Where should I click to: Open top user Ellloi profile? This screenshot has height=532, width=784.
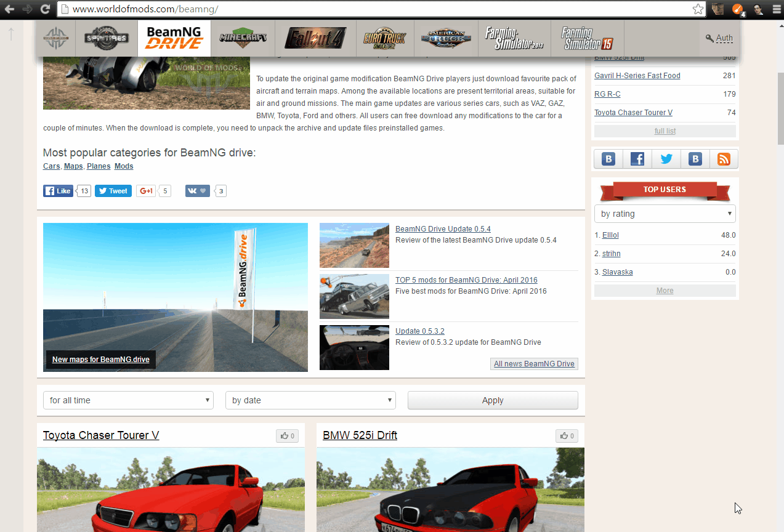click(610, 235)
